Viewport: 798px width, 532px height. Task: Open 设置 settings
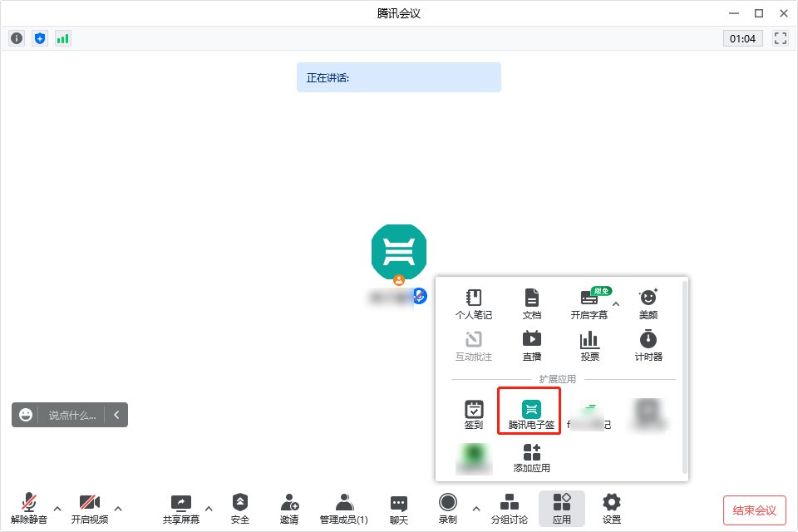[x=612, y=508]
